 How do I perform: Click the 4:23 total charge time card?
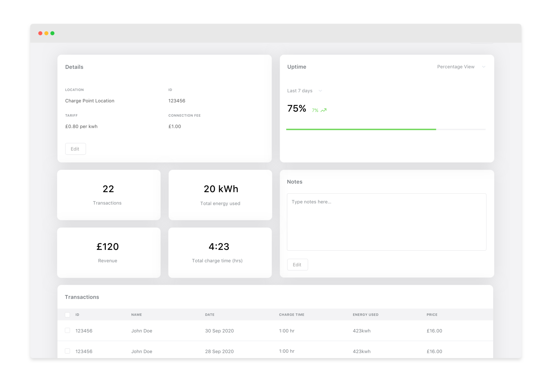220,252
